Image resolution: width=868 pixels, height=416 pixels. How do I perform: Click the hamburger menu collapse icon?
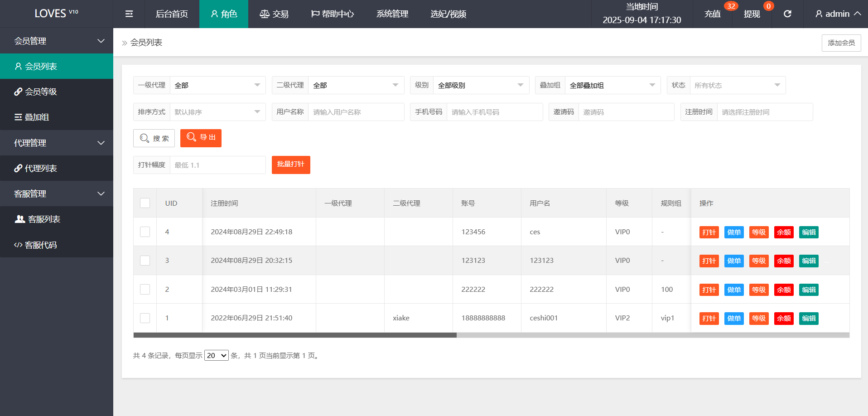[129, 14]
